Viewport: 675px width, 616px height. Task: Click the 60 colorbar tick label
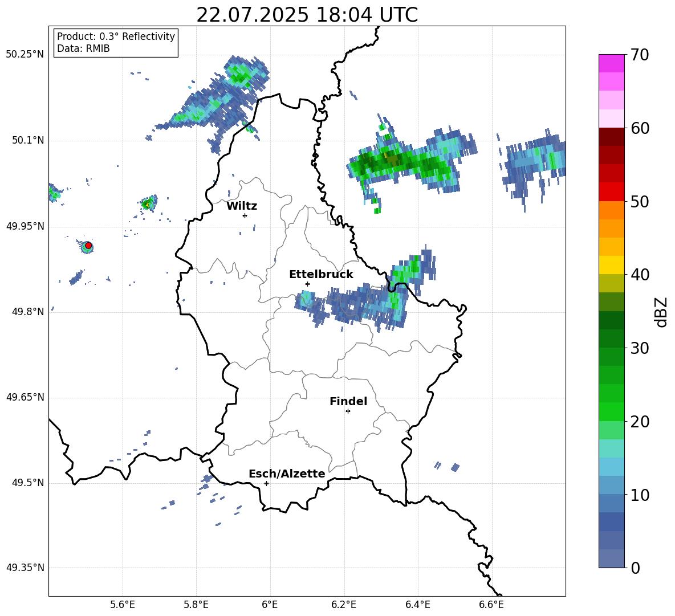(x=640, y=128)
